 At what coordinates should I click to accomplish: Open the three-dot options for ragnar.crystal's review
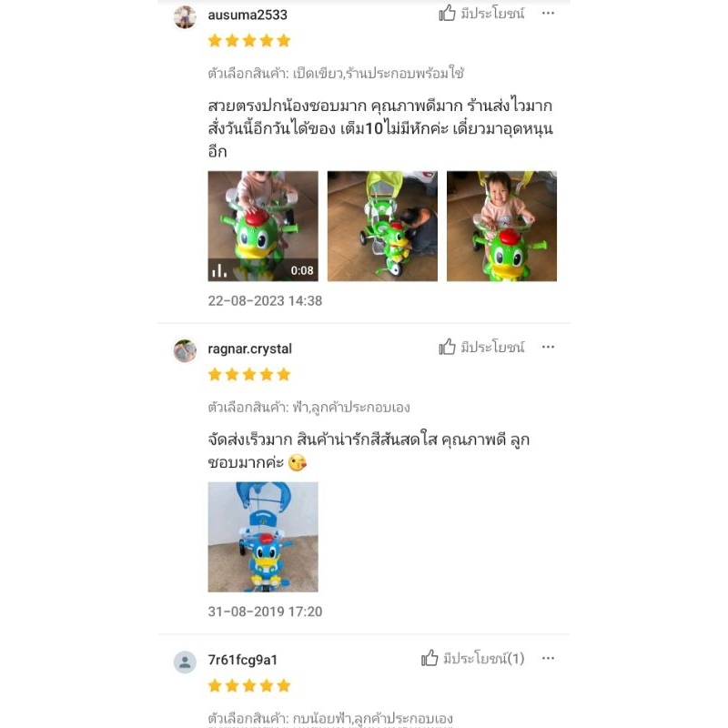tap(548, 347)
